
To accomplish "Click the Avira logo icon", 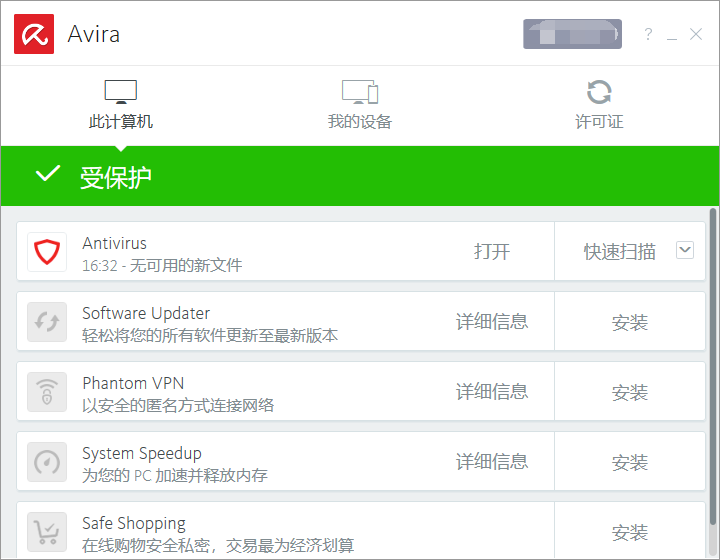I will click(x=34, y=34).
